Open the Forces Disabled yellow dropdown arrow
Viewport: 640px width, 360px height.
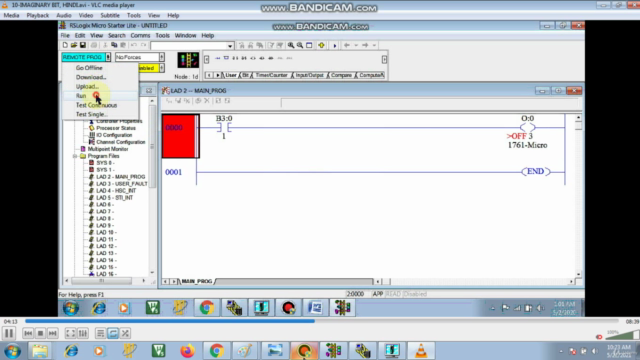tap(162, 68)
